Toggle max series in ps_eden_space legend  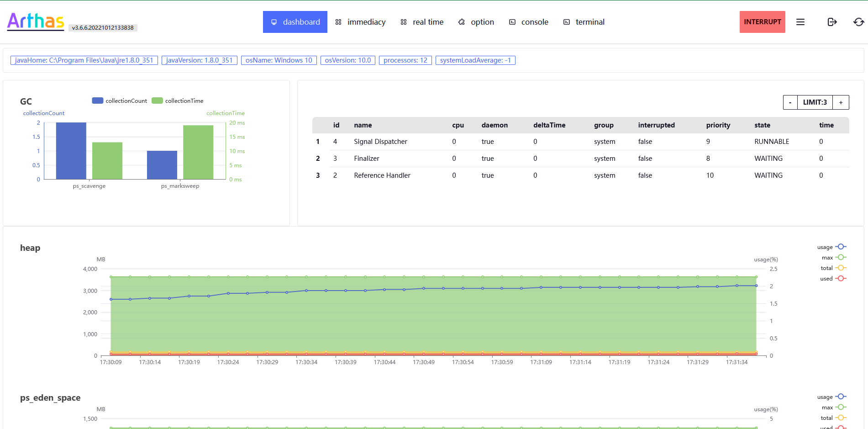[834, 408]
